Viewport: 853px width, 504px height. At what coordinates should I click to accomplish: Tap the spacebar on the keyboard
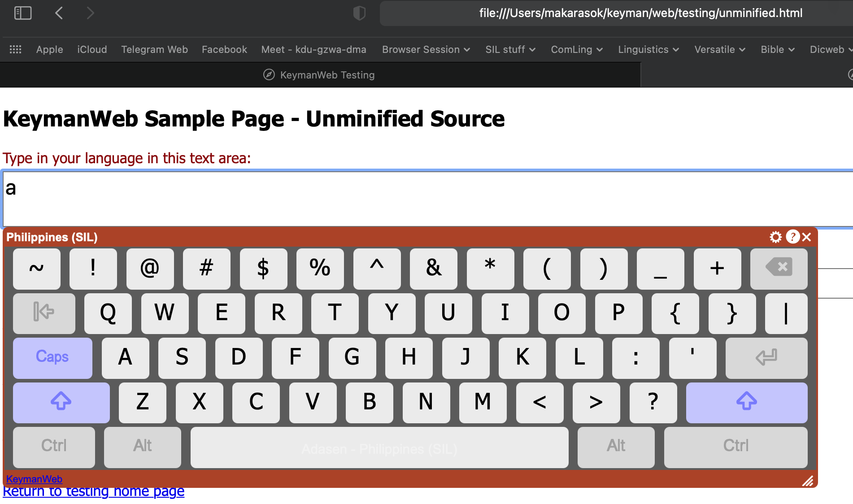(x=379, y=447)
